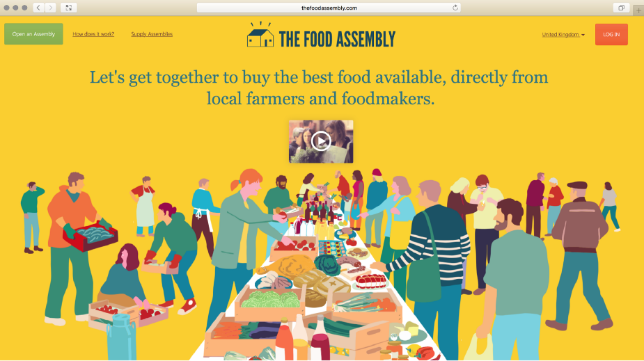The width and height of the screenshot is (644, 361).
Task: Click the Open an Assembly button
Action: click(x=33, y=34)
